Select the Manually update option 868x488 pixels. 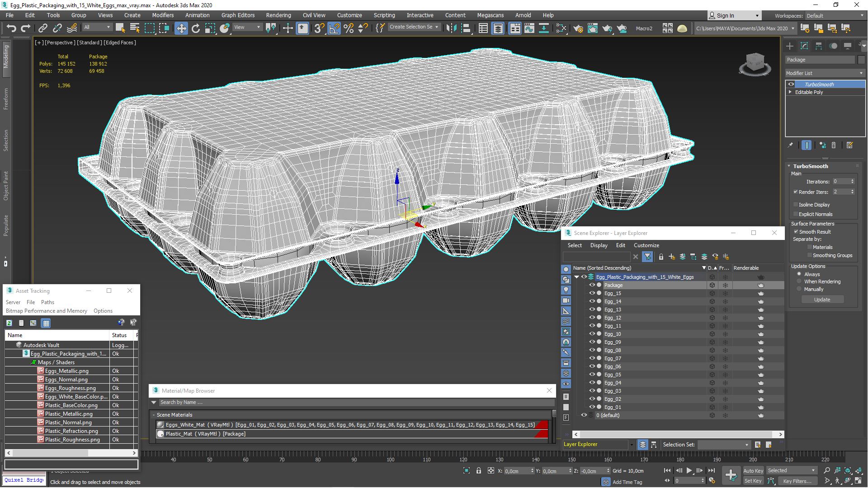pyautogui.click(x=799, y=289)
